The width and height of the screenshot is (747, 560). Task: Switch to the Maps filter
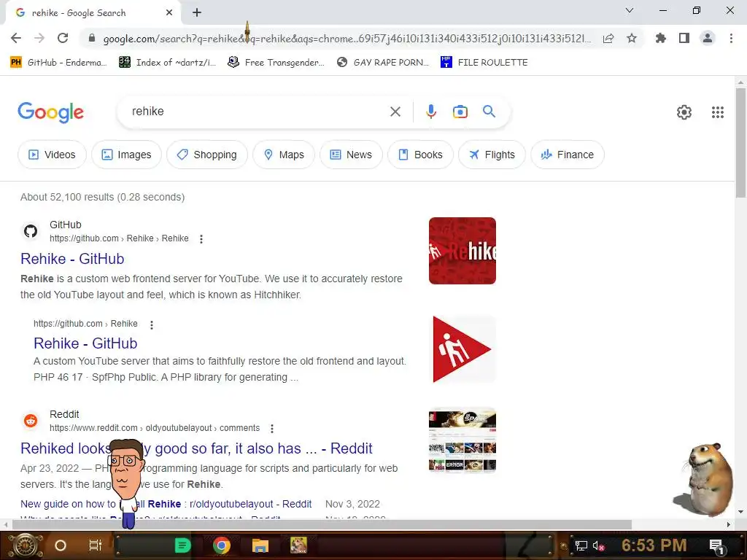[x=284, y=155]
